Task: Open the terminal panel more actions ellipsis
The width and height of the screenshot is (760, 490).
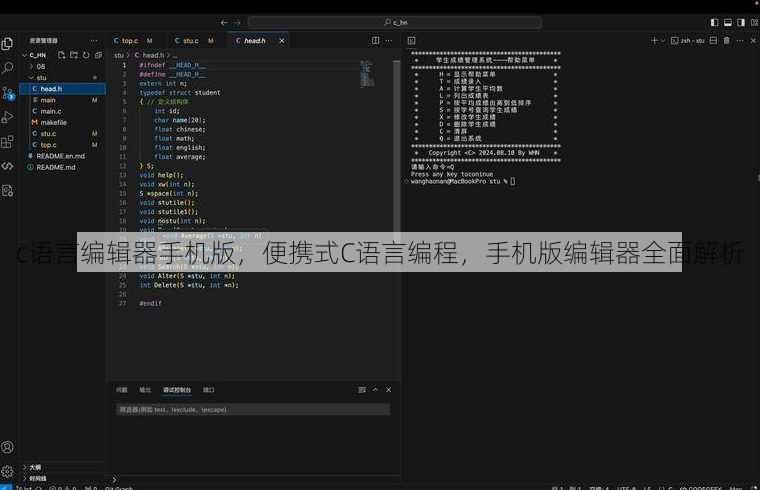Action: [x=740, y=41]
